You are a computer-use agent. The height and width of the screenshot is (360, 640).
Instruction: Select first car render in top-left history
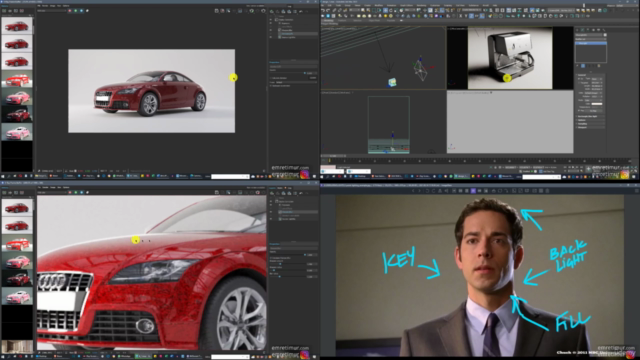[x=17, y=25]
